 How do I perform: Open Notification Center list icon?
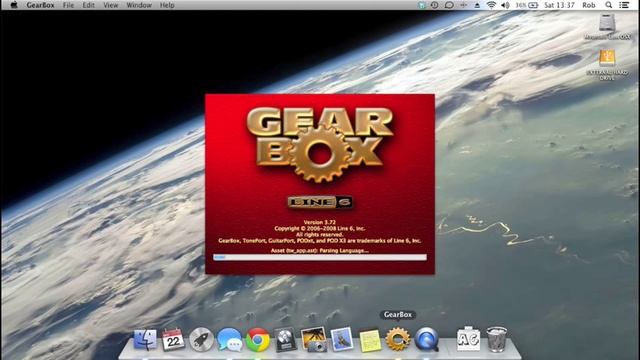tap(624, 5)
